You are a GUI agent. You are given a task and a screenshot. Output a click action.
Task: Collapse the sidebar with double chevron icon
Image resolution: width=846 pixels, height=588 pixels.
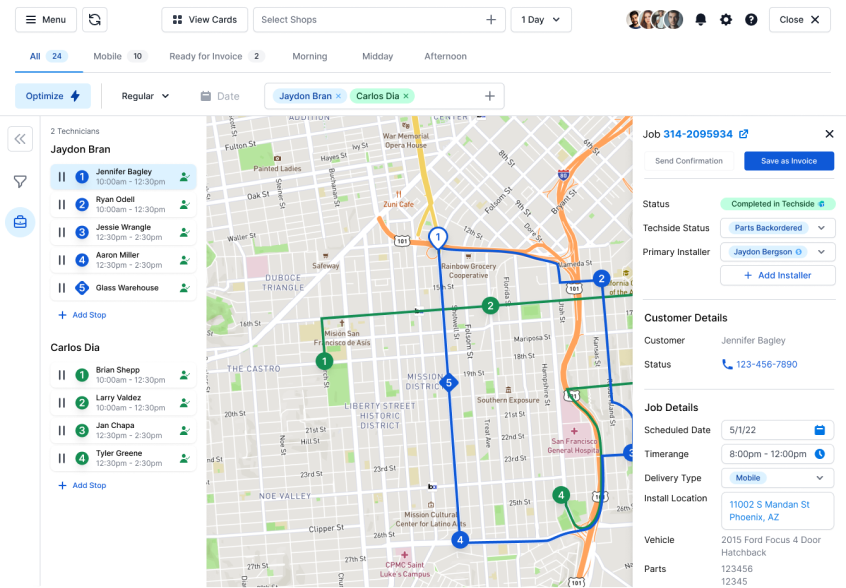tap(20, 139)
